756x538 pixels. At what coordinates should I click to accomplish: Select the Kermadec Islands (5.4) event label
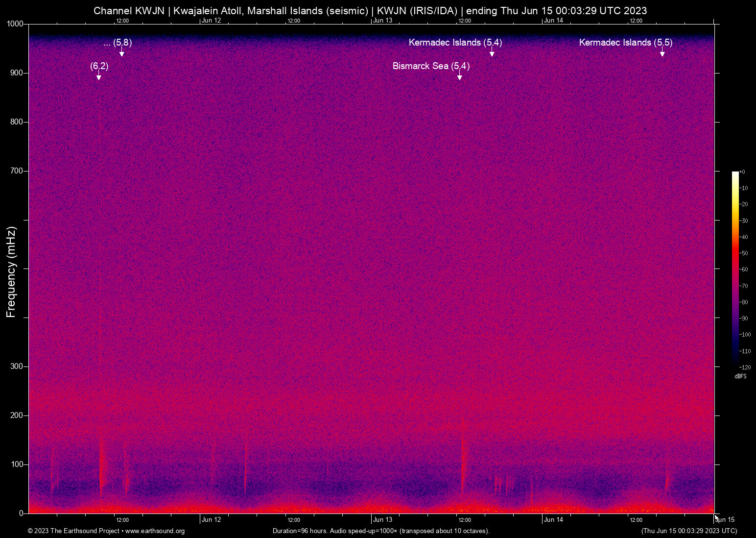coord(455,43)
